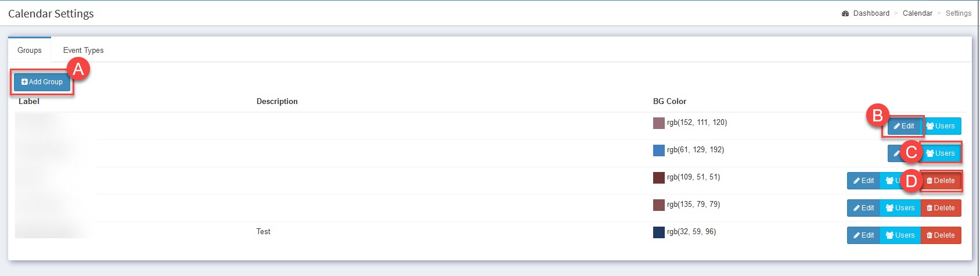The image size is (980, 276).
Task: Open the Dashboard breadcrumb link
Action: click(871, 13)
